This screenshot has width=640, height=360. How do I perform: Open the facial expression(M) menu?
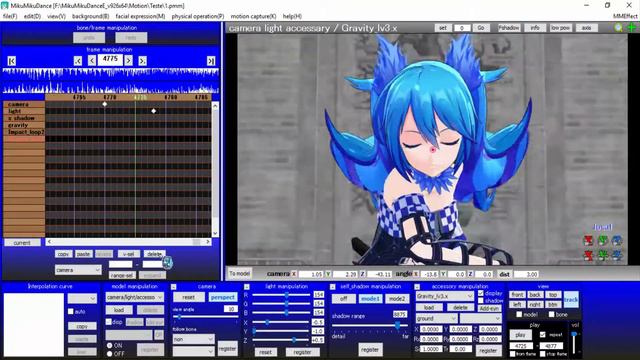[x=140, y=16]
